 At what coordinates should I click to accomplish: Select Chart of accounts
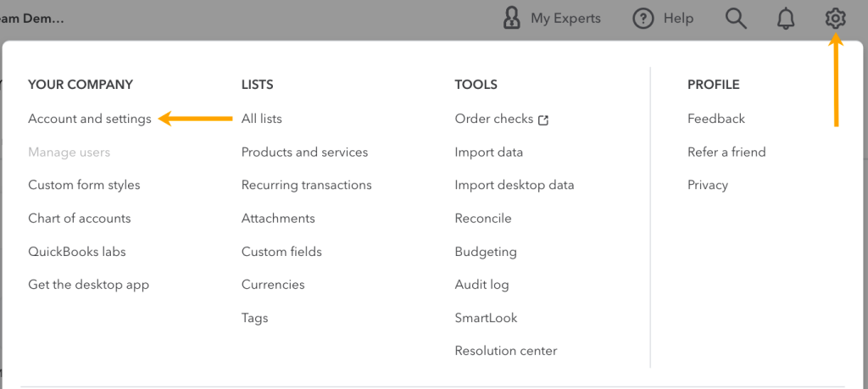(x=80, y=218)
